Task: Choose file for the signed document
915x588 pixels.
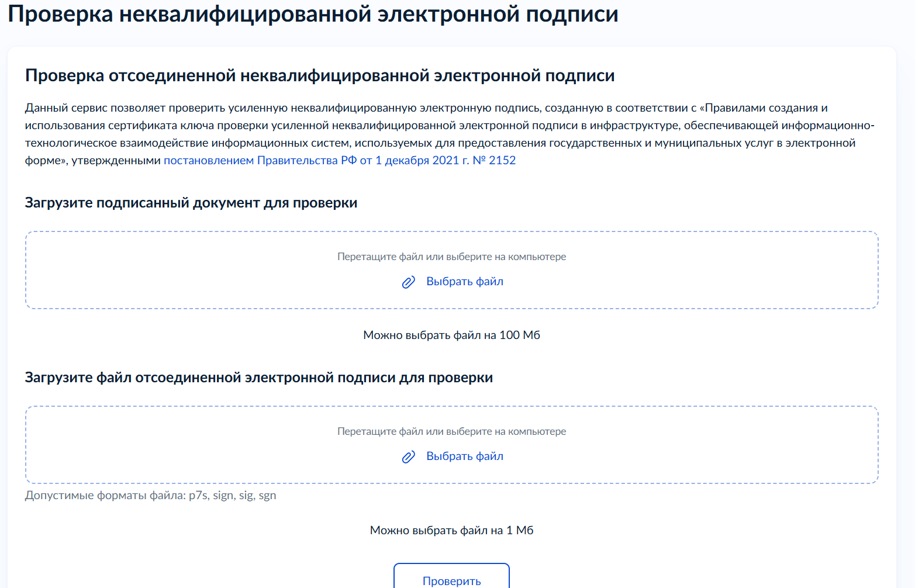Action: pos(464,282)
